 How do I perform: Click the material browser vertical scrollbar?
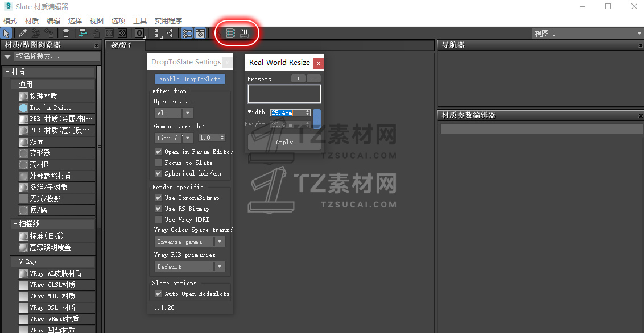tap(98, 148)
